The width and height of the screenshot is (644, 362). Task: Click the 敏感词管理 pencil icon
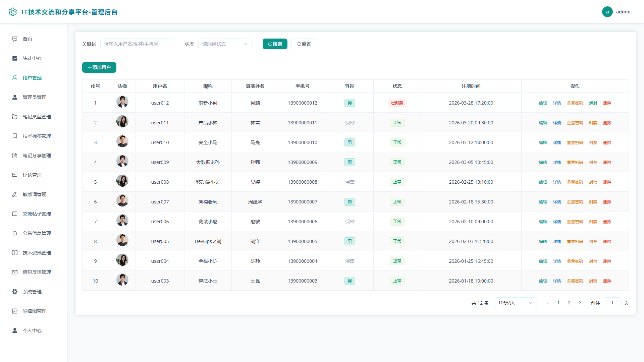point(15,194)
